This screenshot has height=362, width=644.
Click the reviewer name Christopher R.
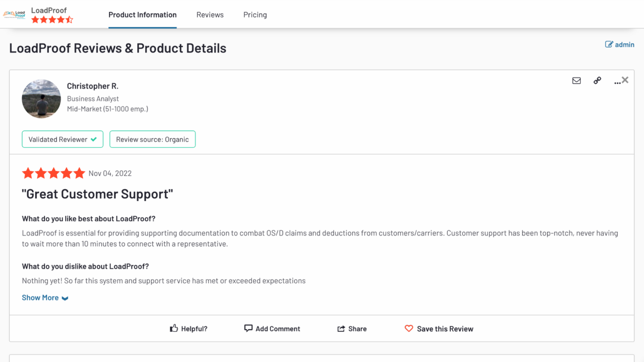(x=93, y=86)
